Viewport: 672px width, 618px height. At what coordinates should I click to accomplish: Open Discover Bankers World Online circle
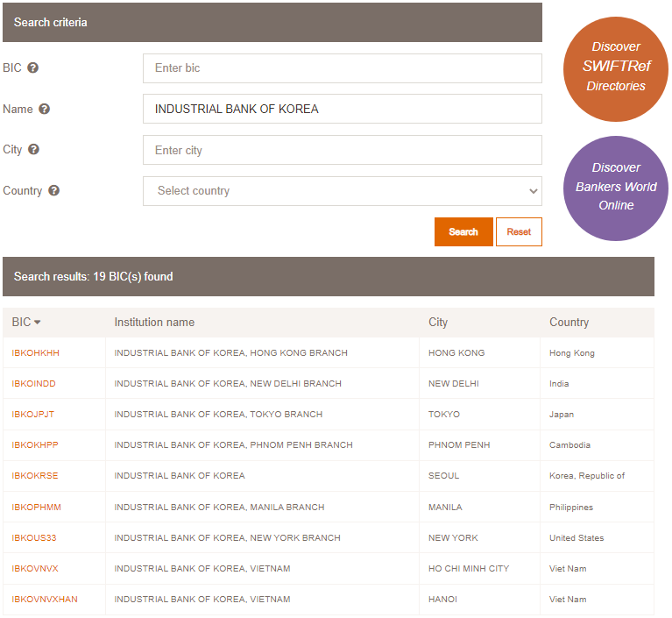615,188
